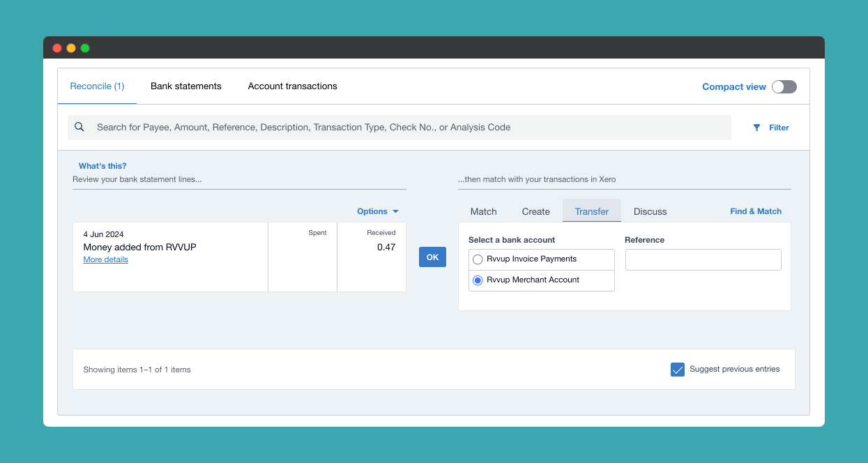The width and height of the screenshot is (868, 463).
Task: Open More details link
Action: click(x=105, y=259)
